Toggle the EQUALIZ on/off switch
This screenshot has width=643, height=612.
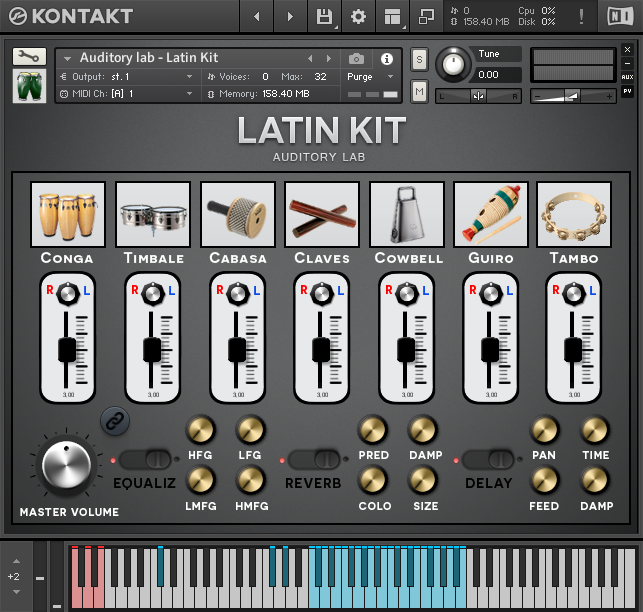click(x=145, y=459)
